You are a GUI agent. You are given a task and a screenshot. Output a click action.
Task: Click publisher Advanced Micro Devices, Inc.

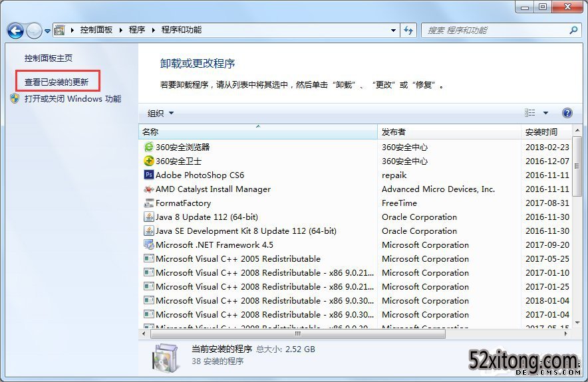pyautogui.click(x=438, y=189)
